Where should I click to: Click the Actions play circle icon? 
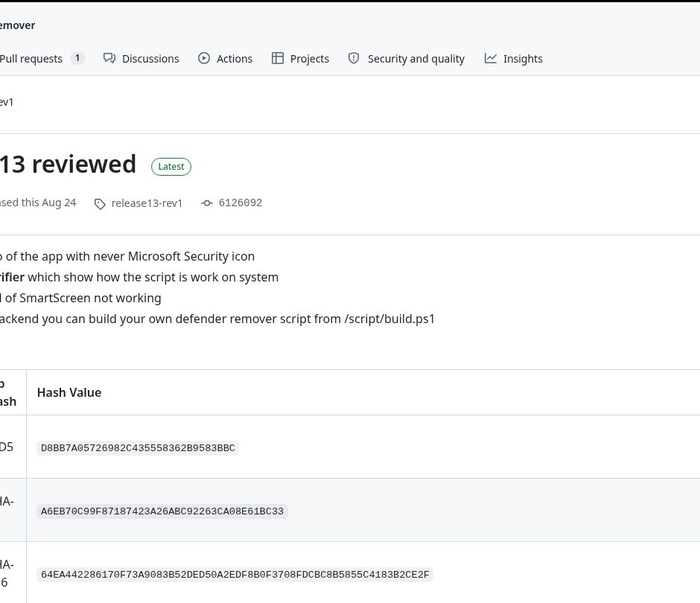click(x=204, y=59)
